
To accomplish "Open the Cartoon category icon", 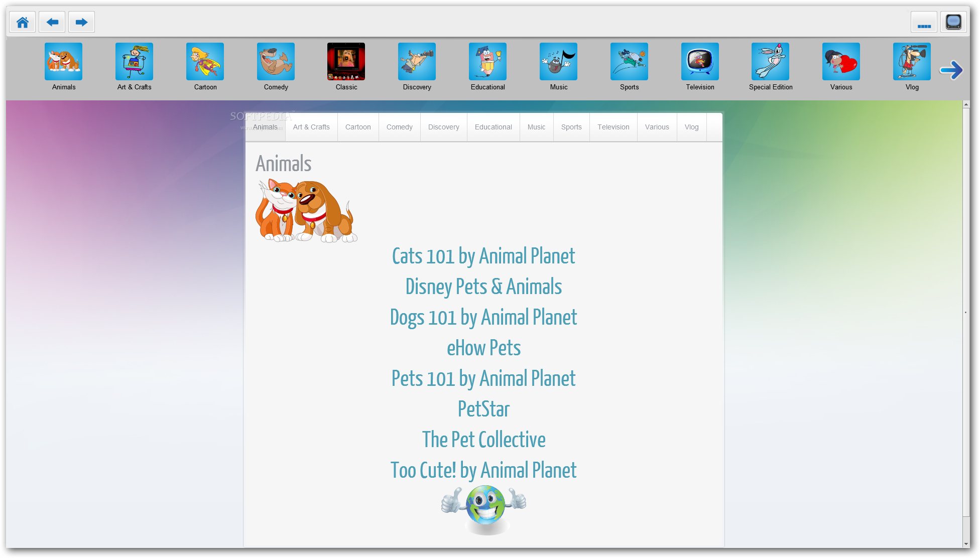I will (x=205, y=62).
